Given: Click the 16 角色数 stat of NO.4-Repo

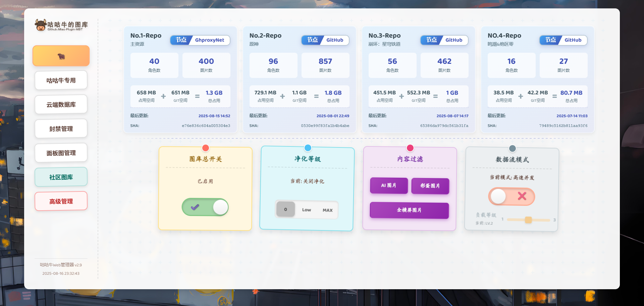Looking at the screenshot, I should [x=512, y=65].
